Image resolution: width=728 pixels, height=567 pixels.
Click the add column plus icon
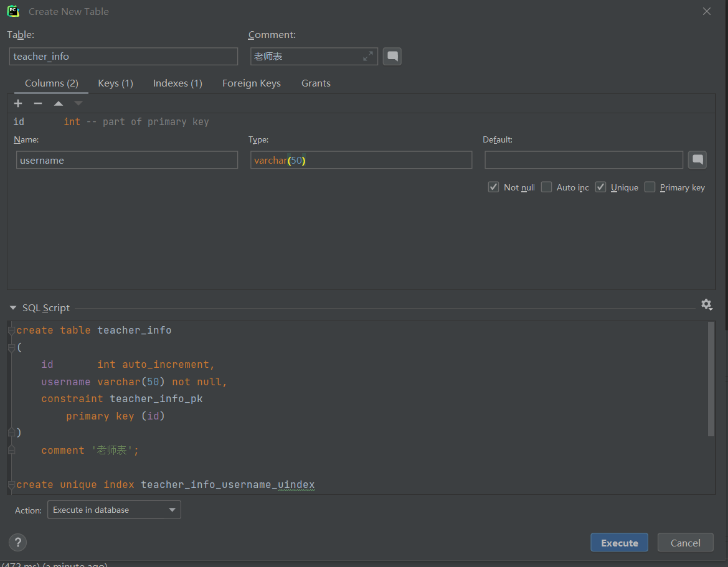(18, 103)
